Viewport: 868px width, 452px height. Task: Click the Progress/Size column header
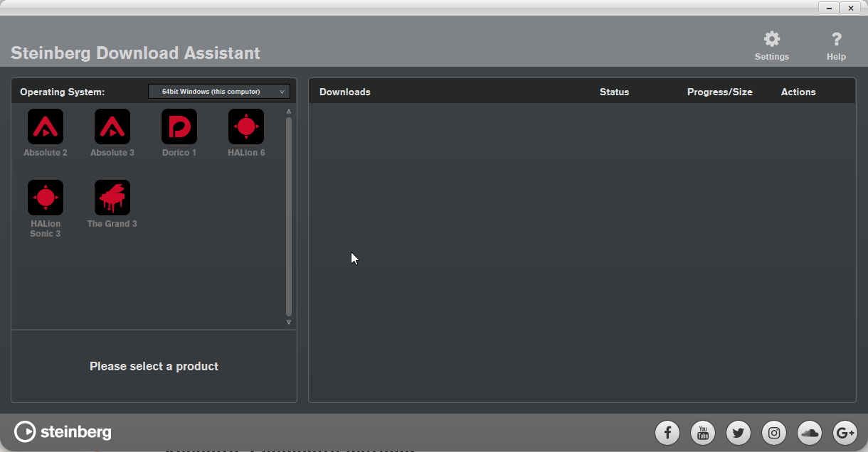coord(720,92)
